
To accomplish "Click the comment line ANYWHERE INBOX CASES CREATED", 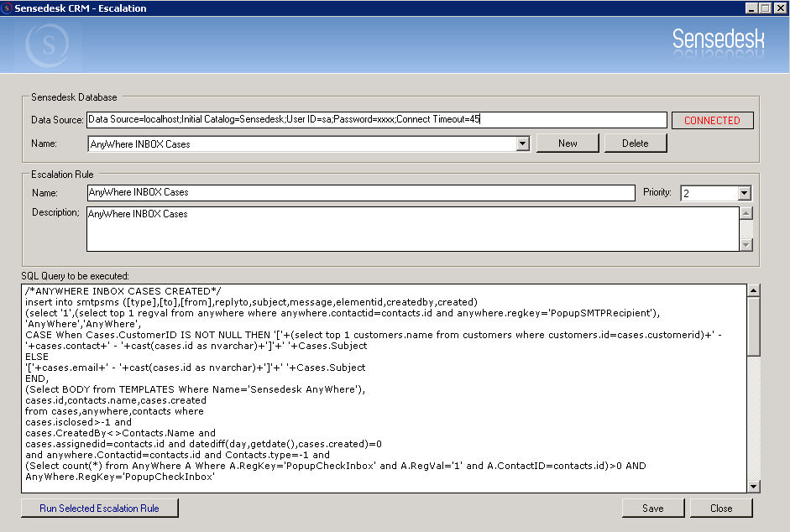I will 123,291.
